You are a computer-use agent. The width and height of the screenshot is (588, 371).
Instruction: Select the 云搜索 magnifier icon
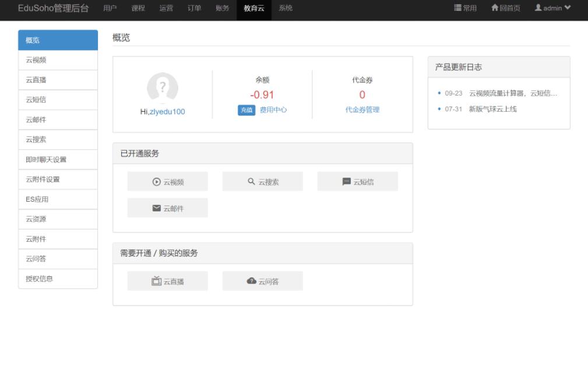coord(251,181)
